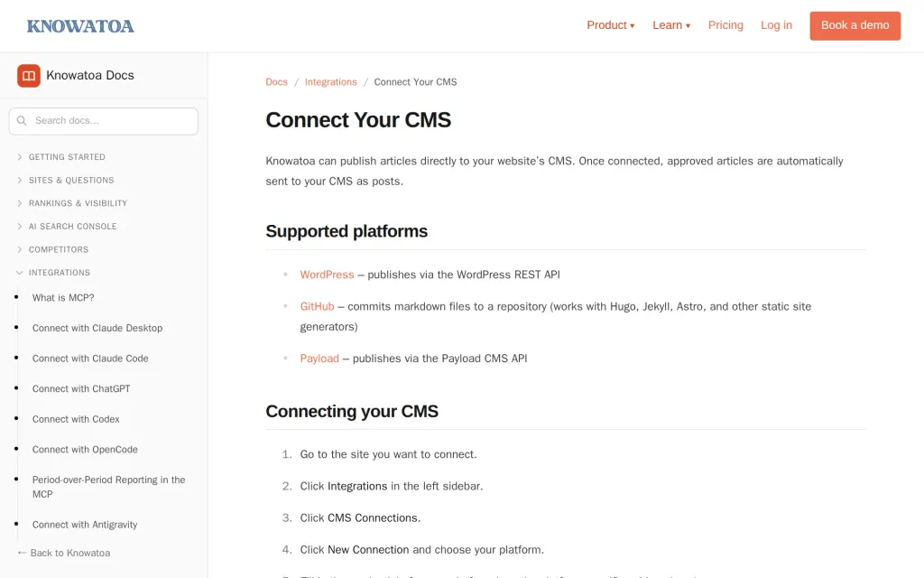Open Period-over-Period Reporting in the MCP page
The height and width of the screenshot is (578, 924).
pyautogui.click(x=109, y=487)
